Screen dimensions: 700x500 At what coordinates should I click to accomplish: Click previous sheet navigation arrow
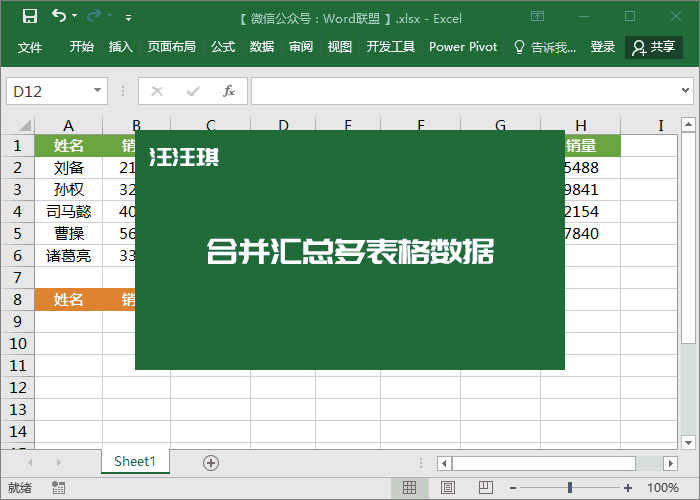(x=30, y=462)
